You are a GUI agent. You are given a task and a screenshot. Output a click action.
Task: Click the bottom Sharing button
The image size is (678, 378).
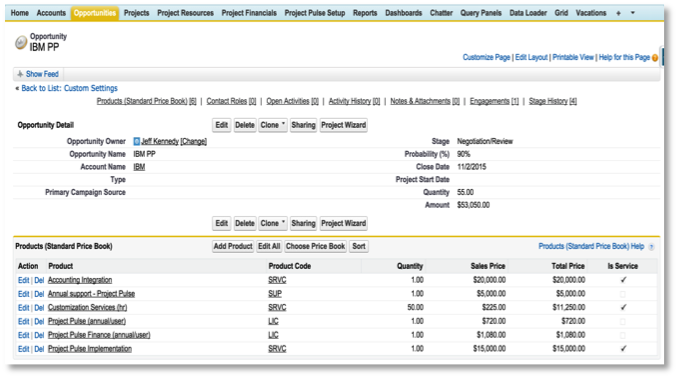303,224
